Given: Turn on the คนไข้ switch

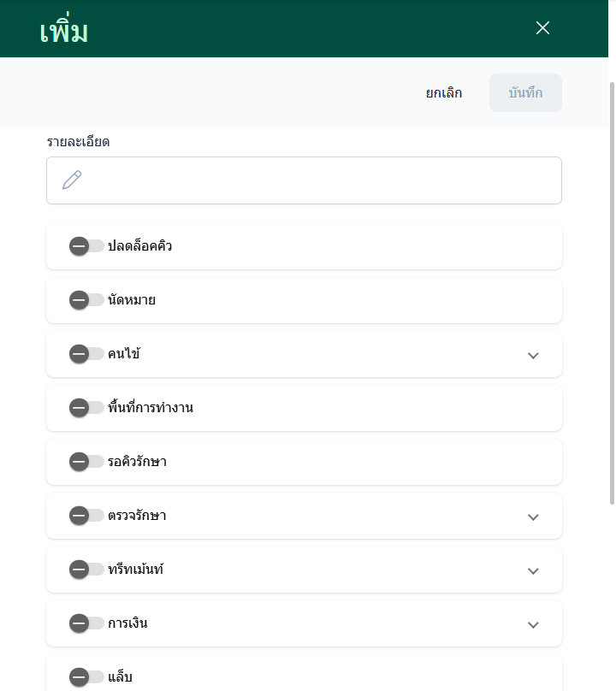Looking at the screenshot, I should [x=86, y=354].
